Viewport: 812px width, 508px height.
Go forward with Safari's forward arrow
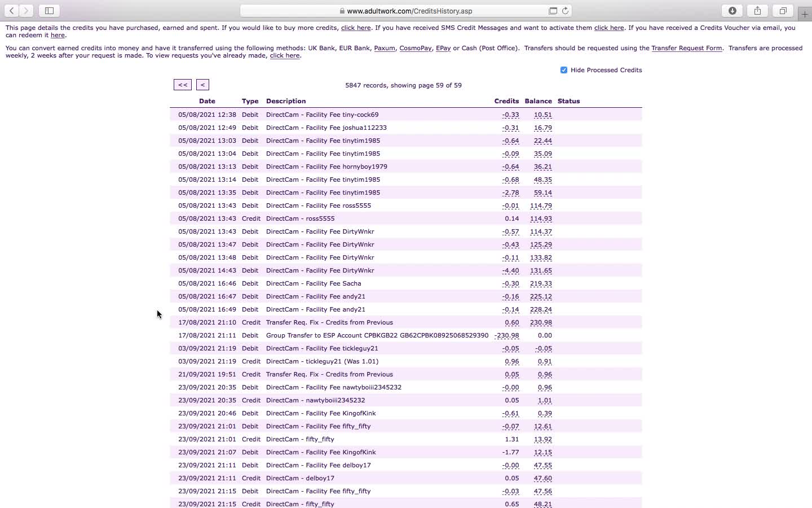click(x=26, y=11)
